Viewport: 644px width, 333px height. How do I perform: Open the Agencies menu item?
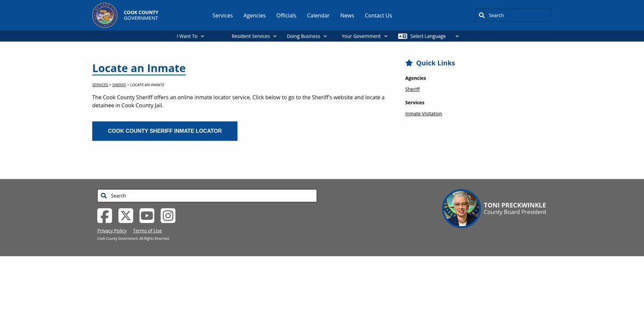pyautogui.click(x=254, y=16)
